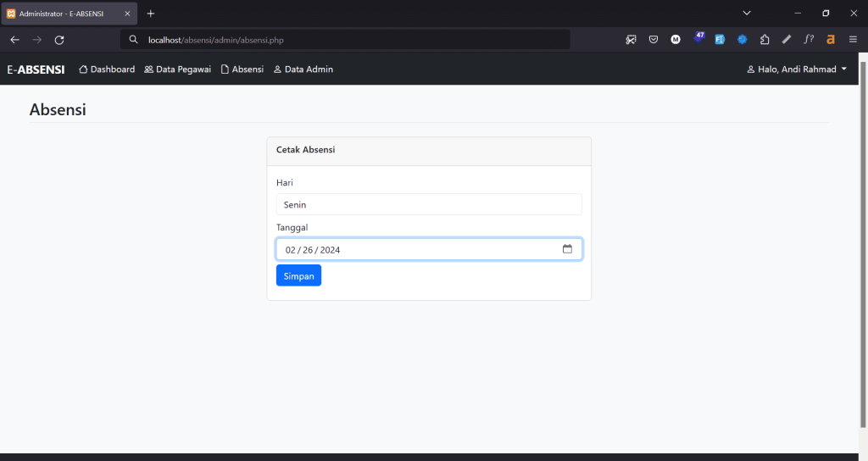
Task: Click the Pocket save icon
Action: (654, 40)
